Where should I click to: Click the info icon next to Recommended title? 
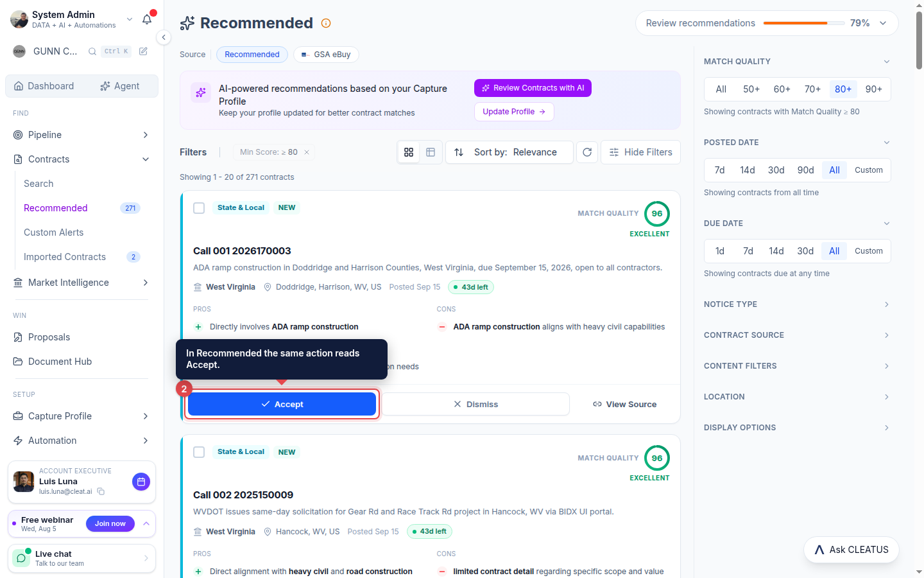point(326,23)
